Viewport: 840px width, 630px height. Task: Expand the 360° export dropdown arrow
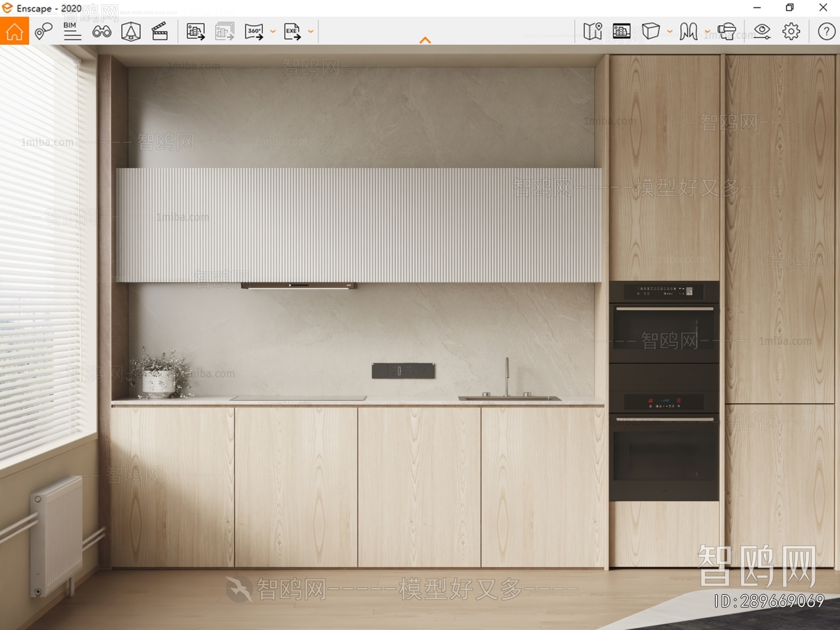coord(273,31)
